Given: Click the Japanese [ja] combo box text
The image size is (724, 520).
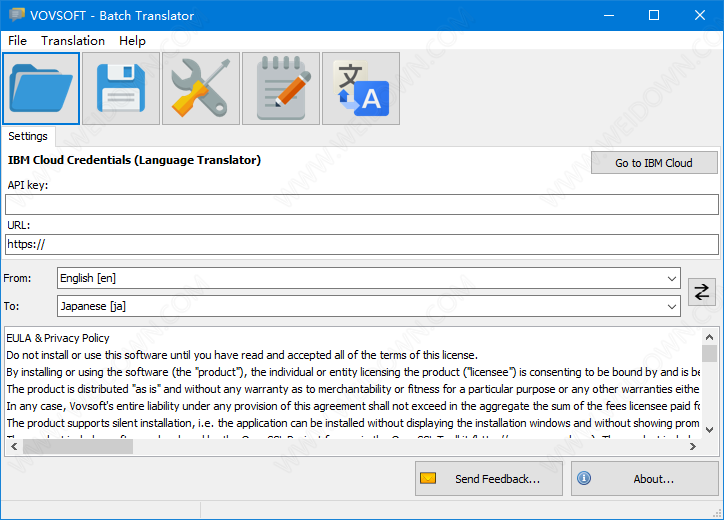Looking at the screenshot, I should [93, 306].
